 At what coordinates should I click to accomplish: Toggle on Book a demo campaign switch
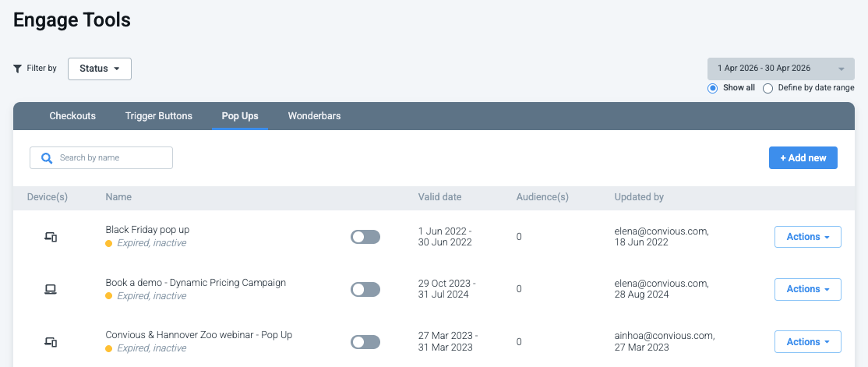click(x=365, y=290)
